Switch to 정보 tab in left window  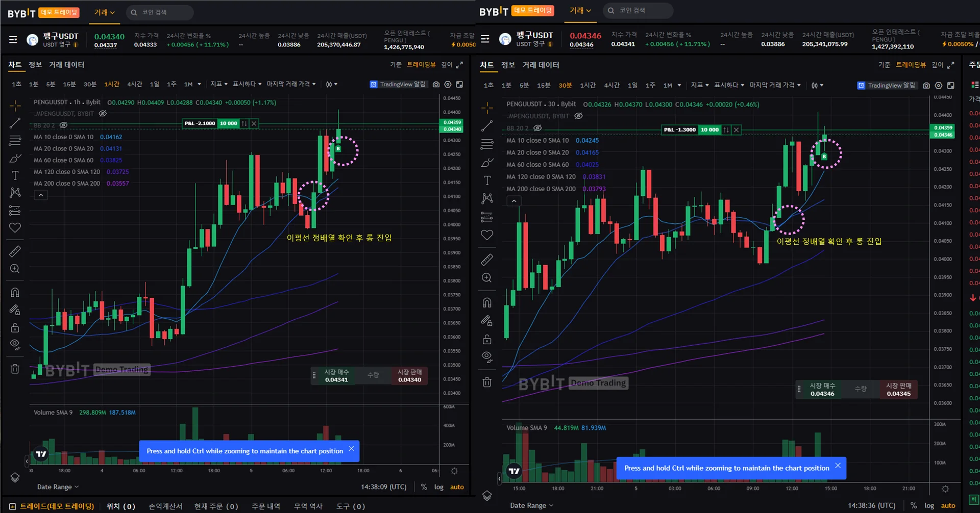35,64
